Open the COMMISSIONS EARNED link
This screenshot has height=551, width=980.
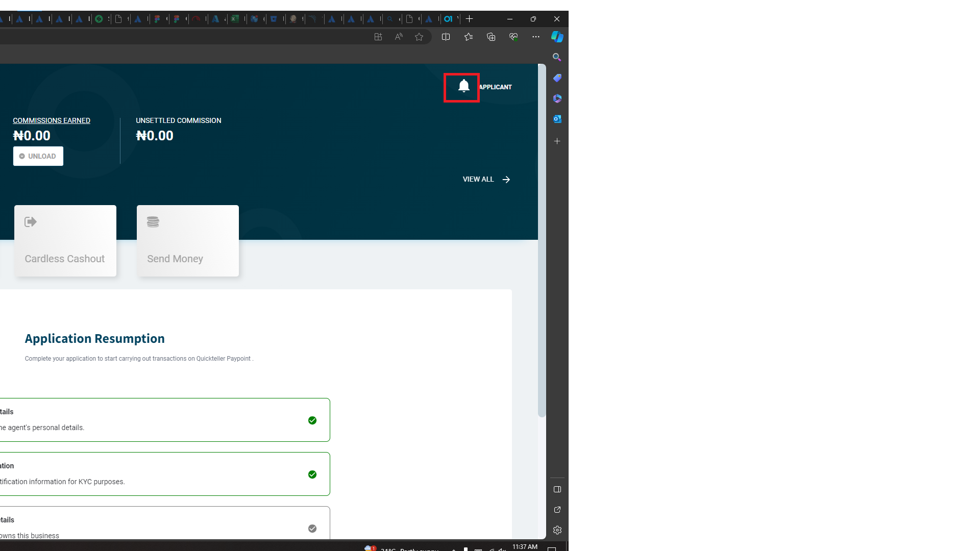point(52,120)
